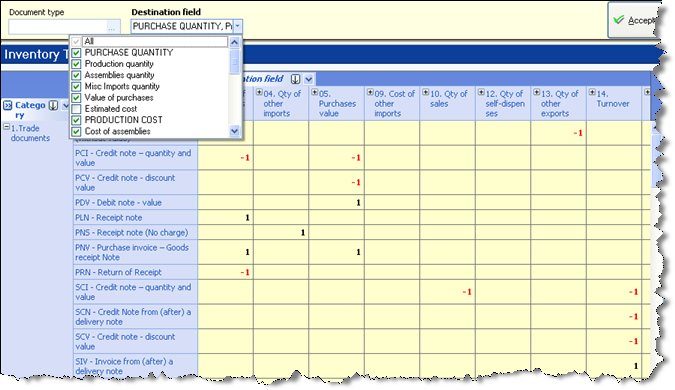The image size is (675, 390).
Task: Check the Estimated cost option
Action: click(76, 108)
